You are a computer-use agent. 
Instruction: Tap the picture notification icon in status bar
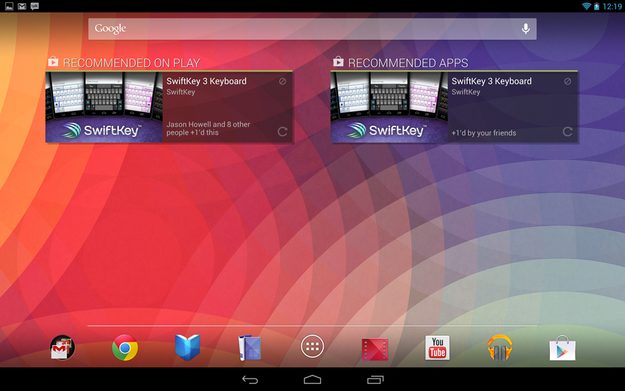pos(9,6)
